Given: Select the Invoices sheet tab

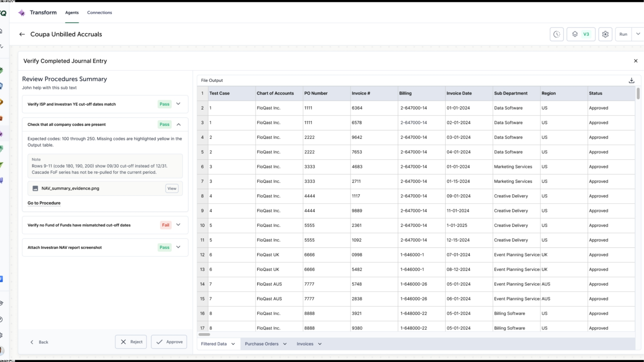Looking at the screenshot, I should (x=305, y=344).
